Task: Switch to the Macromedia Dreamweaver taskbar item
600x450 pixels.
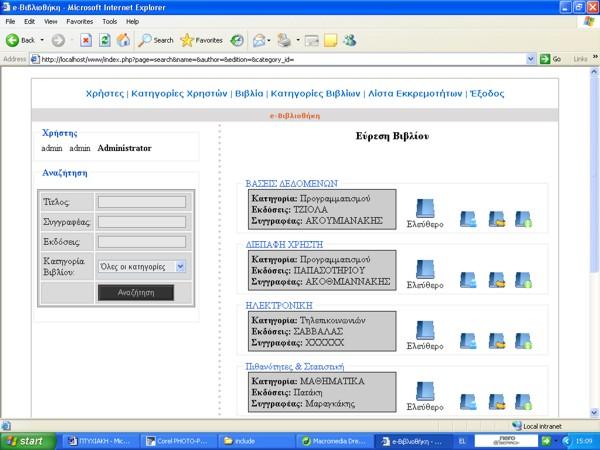Action: (x=334, y=441)
